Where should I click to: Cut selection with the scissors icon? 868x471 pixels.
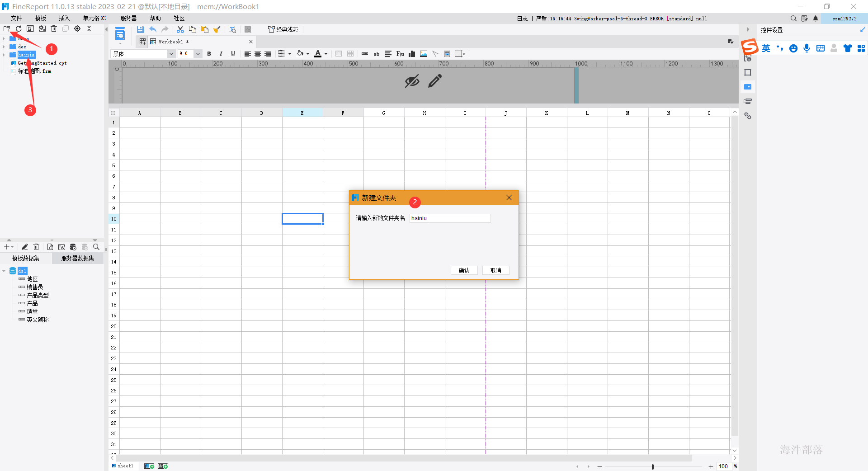[180, 29]
